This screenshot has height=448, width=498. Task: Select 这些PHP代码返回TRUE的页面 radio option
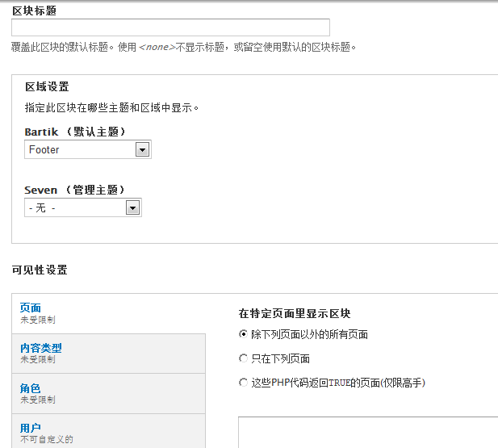[243, 383]
